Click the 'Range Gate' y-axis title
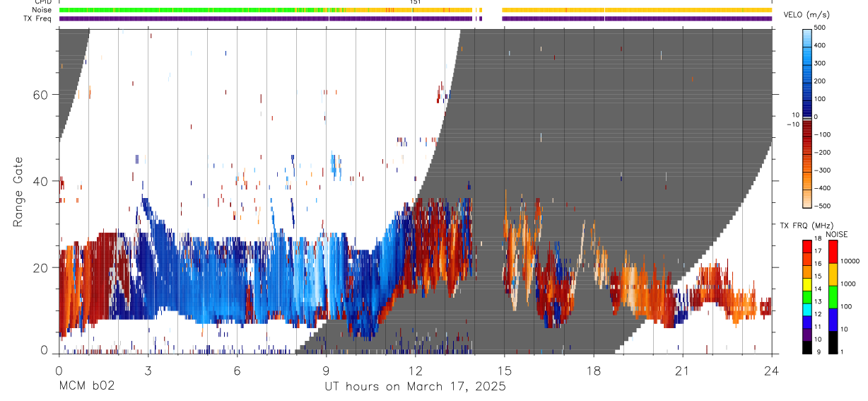The width and height of the screenshot is (868, 401). tap(18, 191)
